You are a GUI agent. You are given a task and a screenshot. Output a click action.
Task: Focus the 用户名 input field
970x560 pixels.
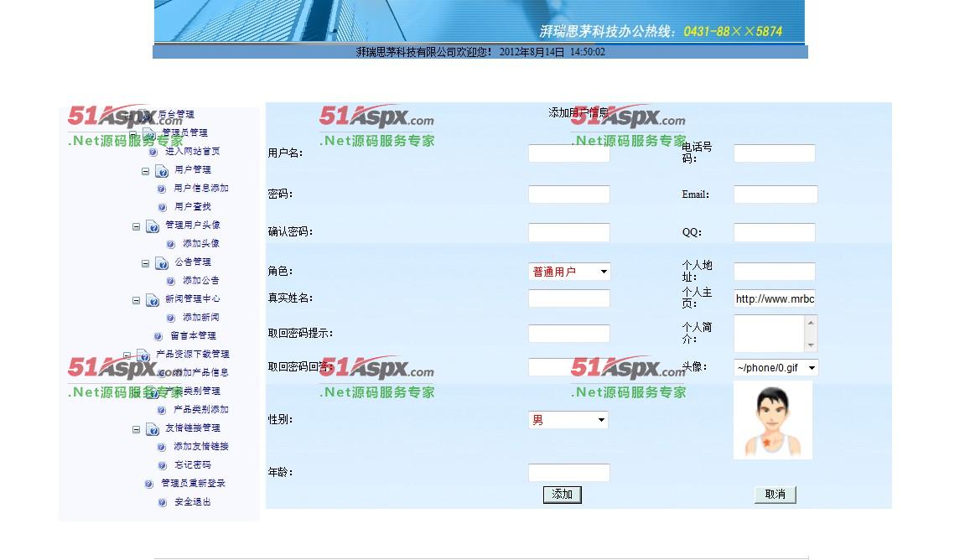[x=569, y=153]
